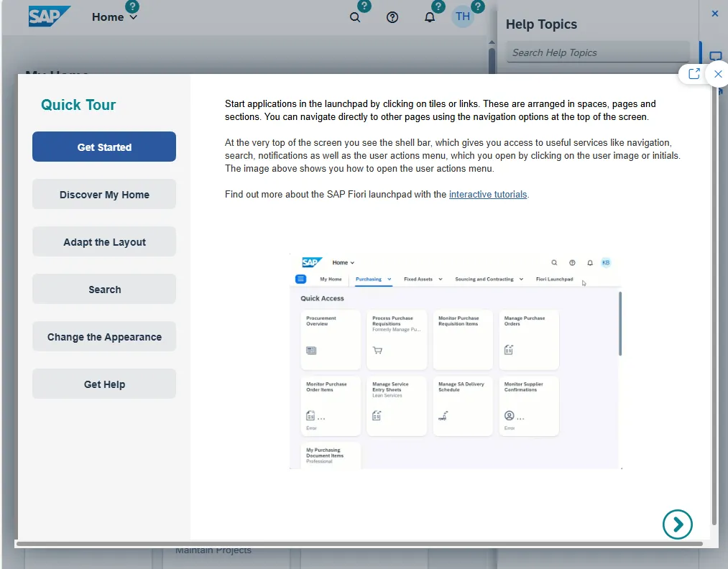Click the search magnifier icon in shell bar
The width and height of the screenshot is (728, 569).
click(355, 18)
